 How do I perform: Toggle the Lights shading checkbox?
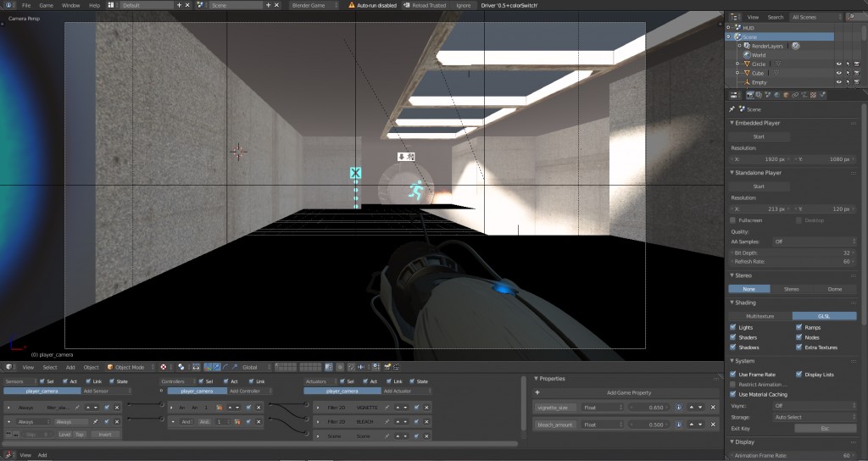(x=733, y=327)
